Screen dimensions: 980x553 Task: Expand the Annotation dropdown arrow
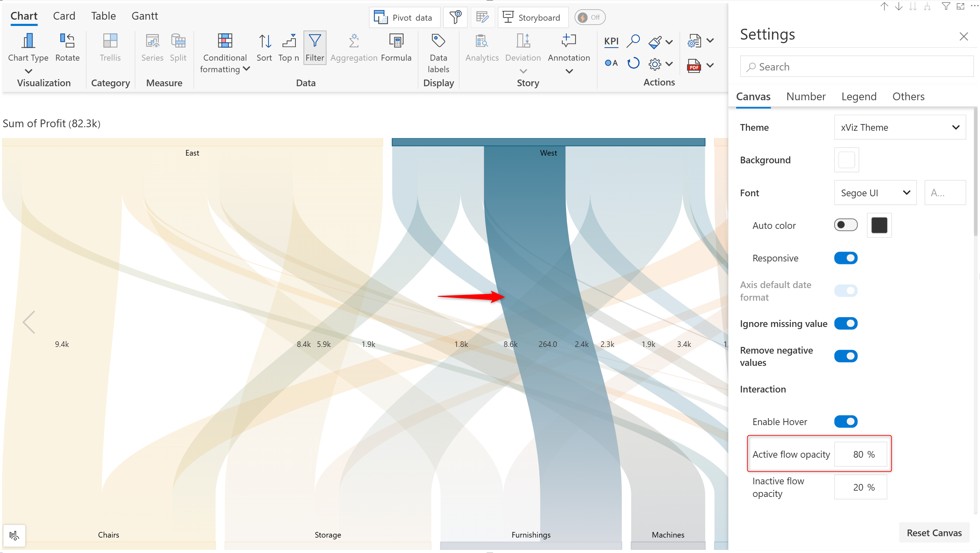tap(569, 71)
